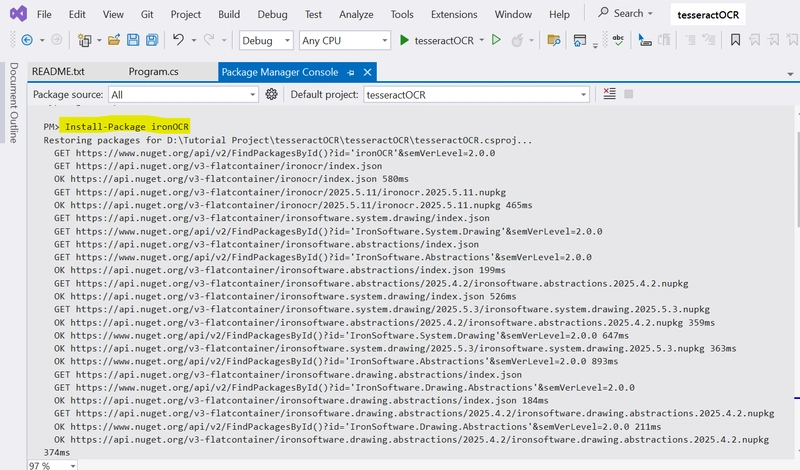
Task: Click the ironocr.2025.5.11.nupkg 465ms OK line
Action: (x=293, y=205)
